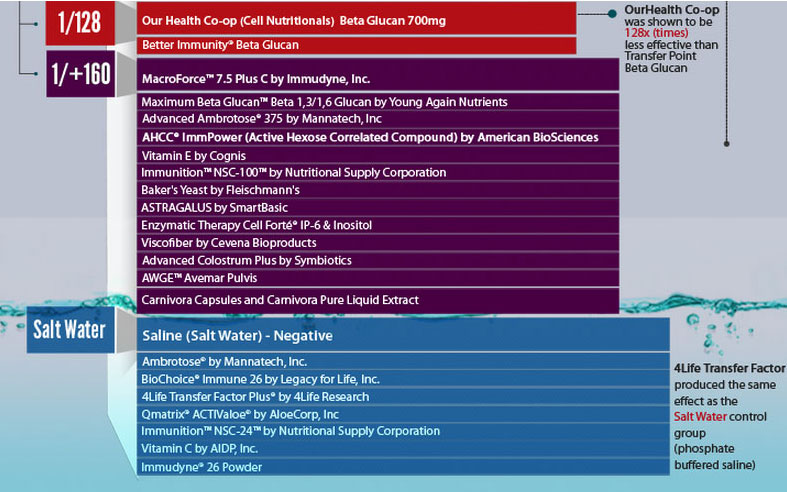Screen dimensions: 787x492
Task: Select Better Immunity Beta Glucan row
Action: [356, 45]
